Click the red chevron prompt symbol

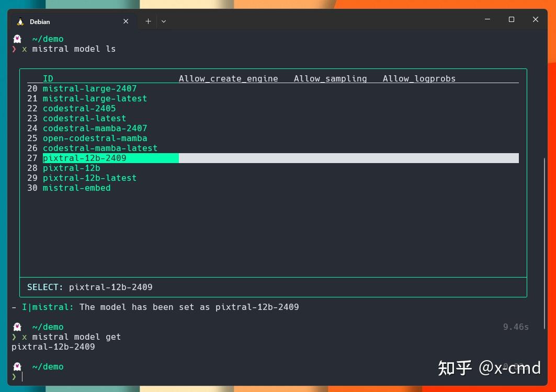coord(14,49)
